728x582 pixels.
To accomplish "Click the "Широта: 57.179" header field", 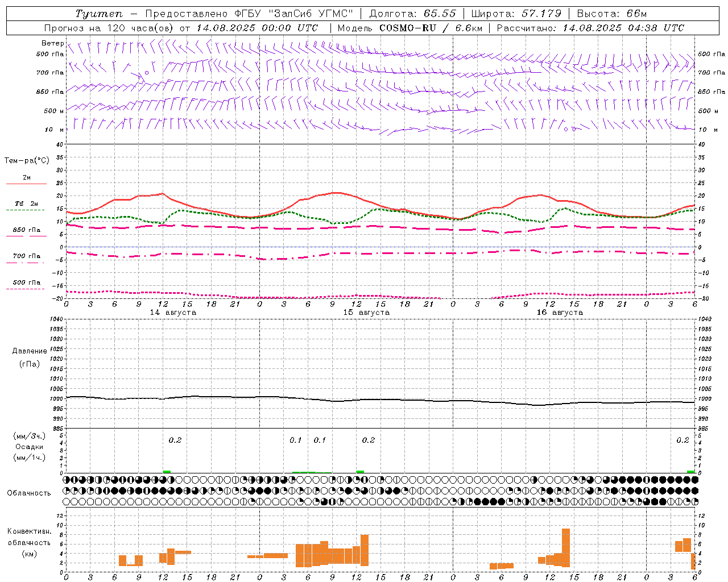I will click(516, 14).
